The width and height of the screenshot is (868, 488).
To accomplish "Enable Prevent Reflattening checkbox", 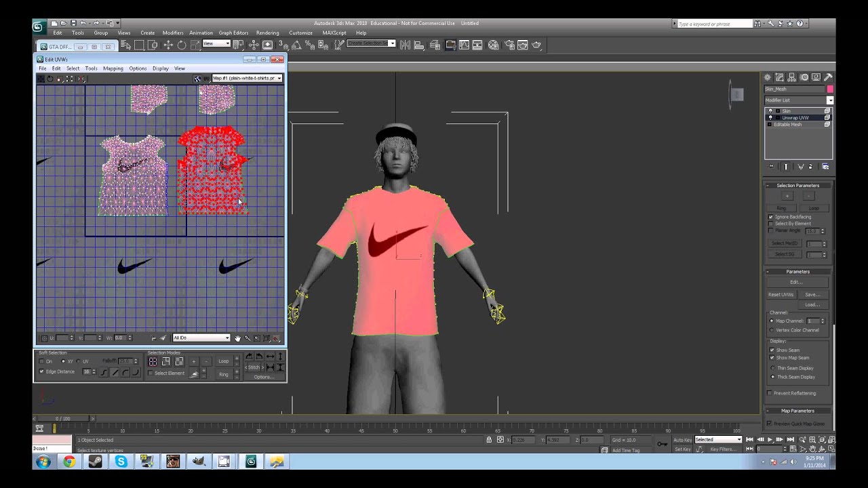I will pos(770,393).
